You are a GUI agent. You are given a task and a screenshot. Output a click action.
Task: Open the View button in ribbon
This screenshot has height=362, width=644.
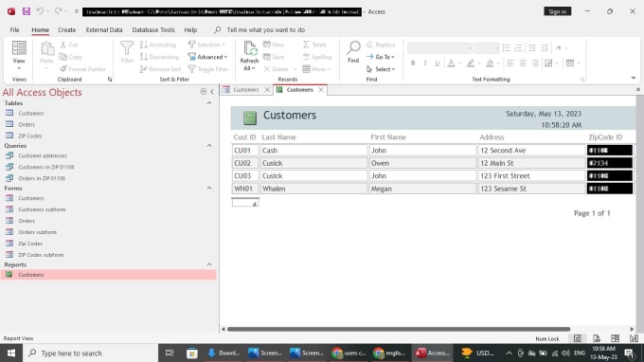point(19,55)
